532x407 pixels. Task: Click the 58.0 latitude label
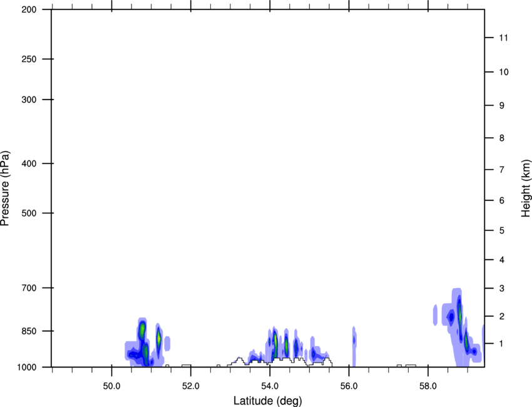pos(428,386)
